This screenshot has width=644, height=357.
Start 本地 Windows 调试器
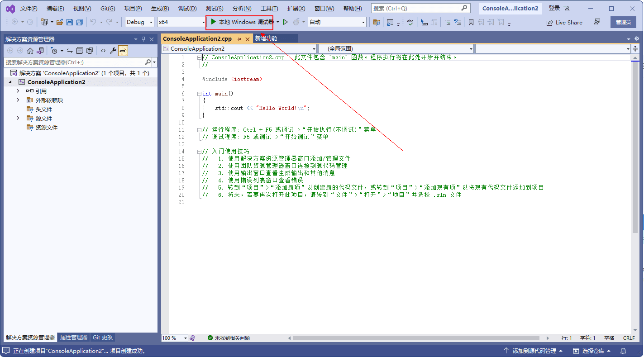pos(241,22)
